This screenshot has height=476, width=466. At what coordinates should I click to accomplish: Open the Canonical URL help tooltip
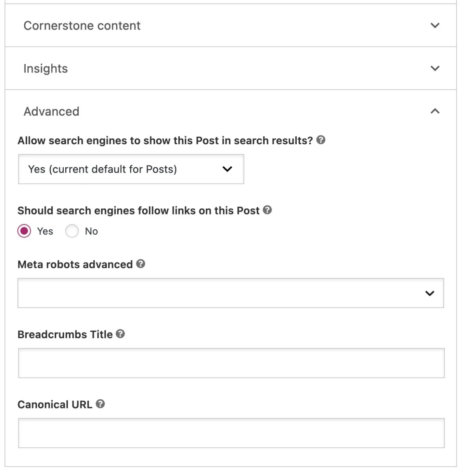pos(101,404)
